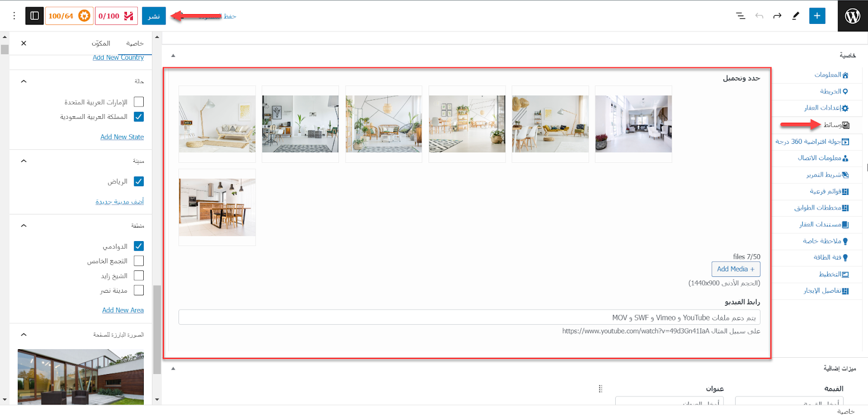Check the مدينة نصر checkbox
The height and width of the screenshot is (417, 868).
tap(139, 290)
